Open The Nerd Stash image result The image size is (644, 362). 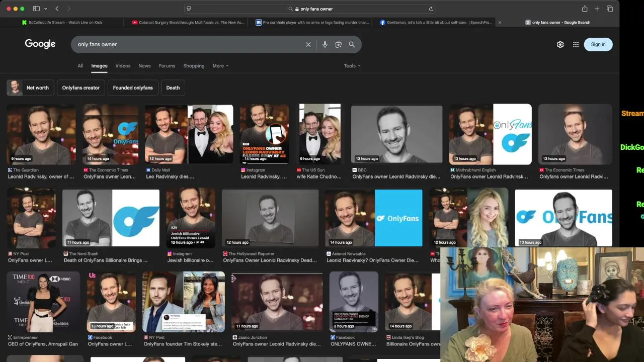[111, 218]
